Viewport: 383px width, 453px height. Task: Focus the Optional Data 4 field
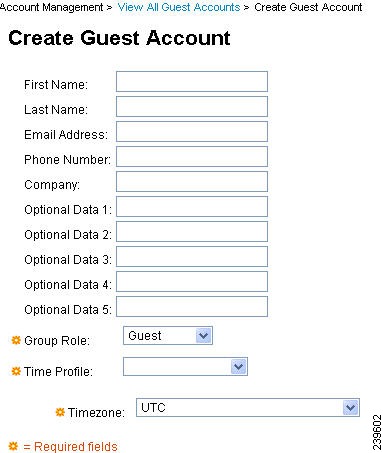pos(192,282)
